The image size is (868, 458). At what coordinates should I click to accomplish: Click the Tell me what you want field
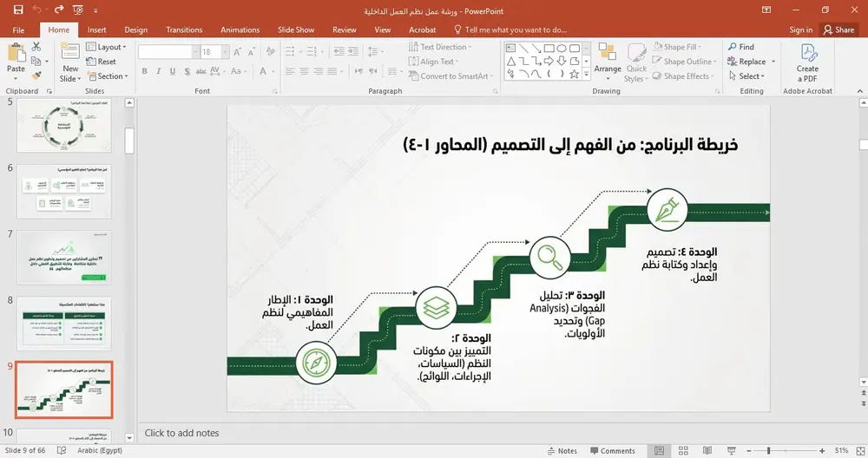coord(510,29)
